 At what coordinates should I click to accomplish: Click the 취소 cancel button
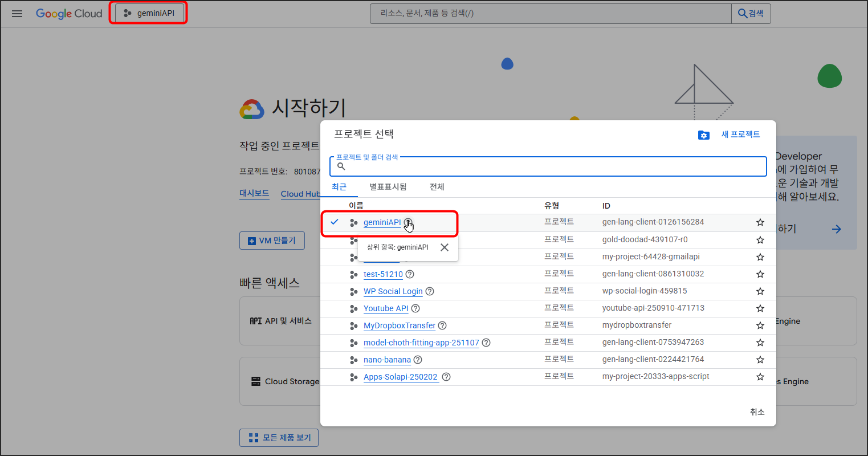point(757,412)
